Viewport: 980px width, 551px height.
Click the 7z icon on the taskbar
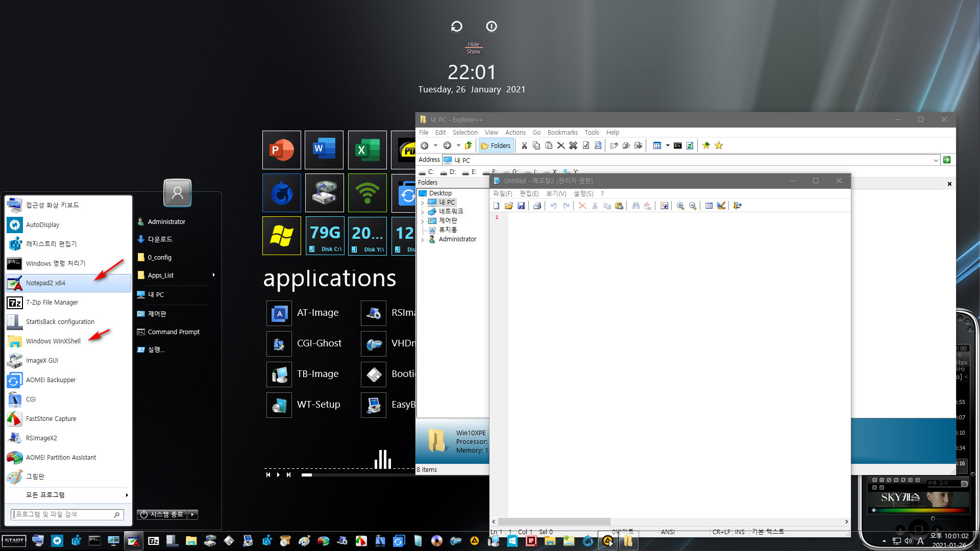[153, 541]
